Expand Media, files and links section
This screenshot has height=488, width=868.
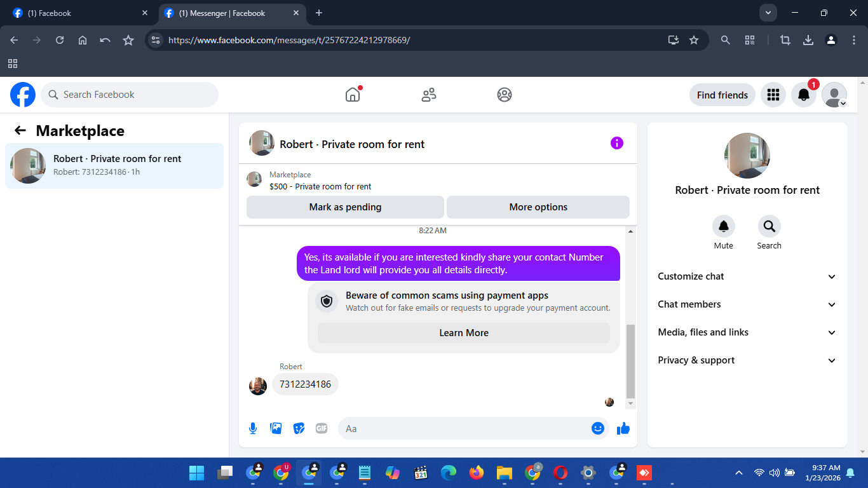[747, 332]
